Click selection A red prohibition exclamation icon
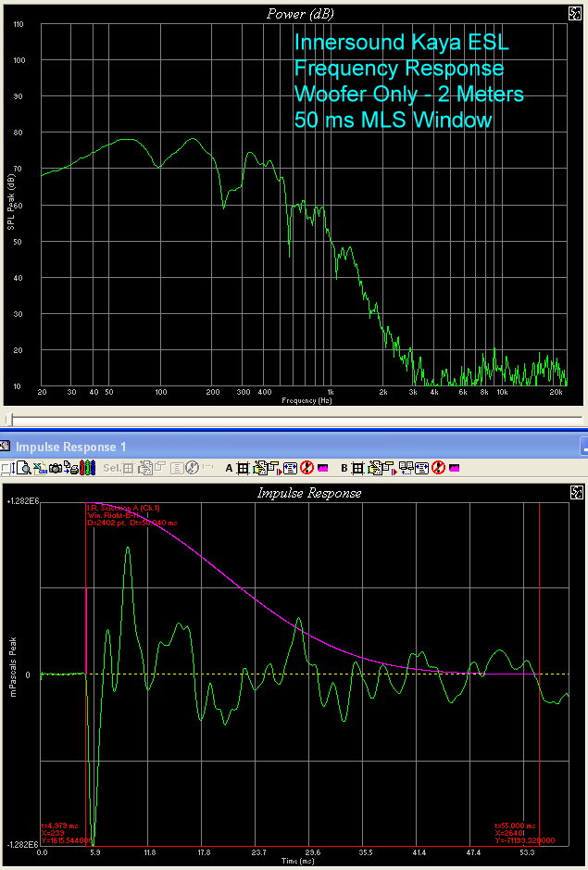This screenshot has height=870, width=588. point(307,468)
